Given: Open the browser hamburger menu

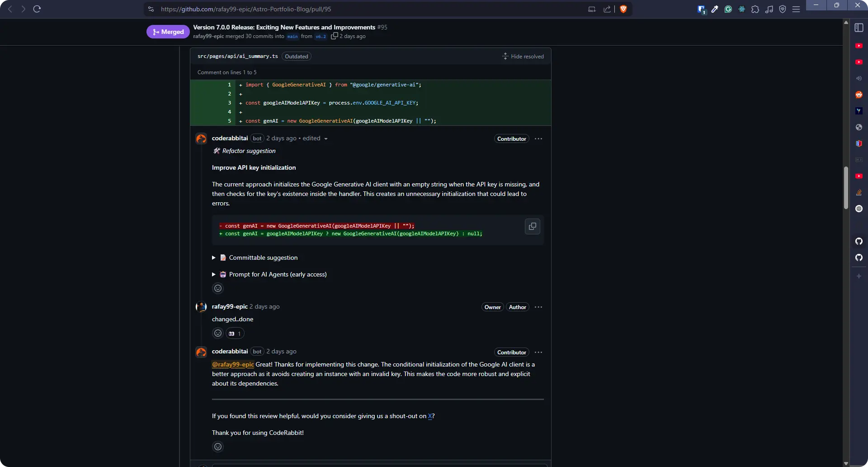Looking at the screenshot, I should (x=796, y=9).
